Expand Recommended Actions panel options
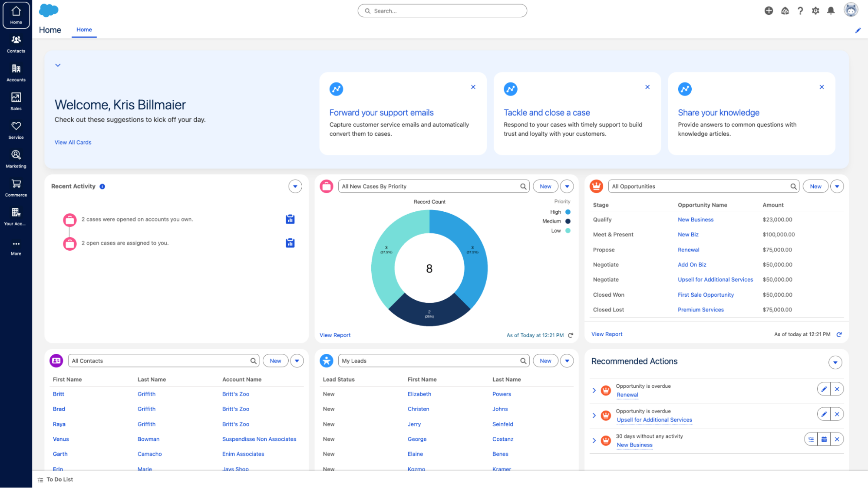The image size is (868, 488). tap(836, 362)
